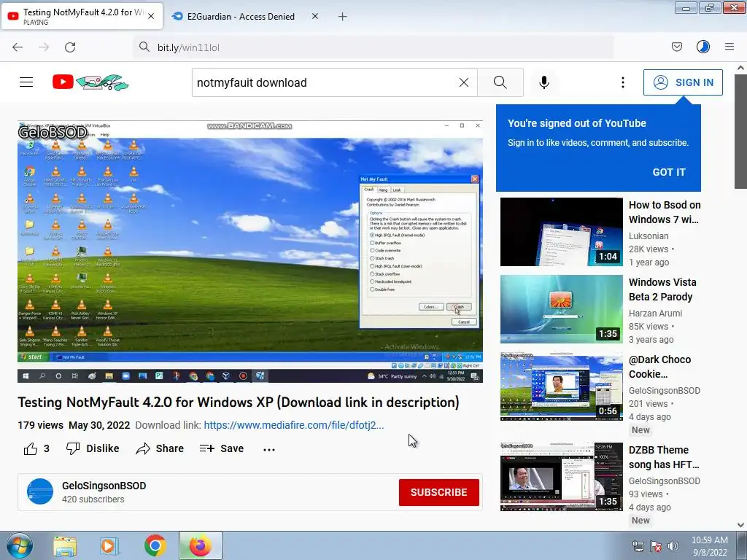Click the 420 subscribers text
Screen dimensions: 747x560
click(93, 499)
